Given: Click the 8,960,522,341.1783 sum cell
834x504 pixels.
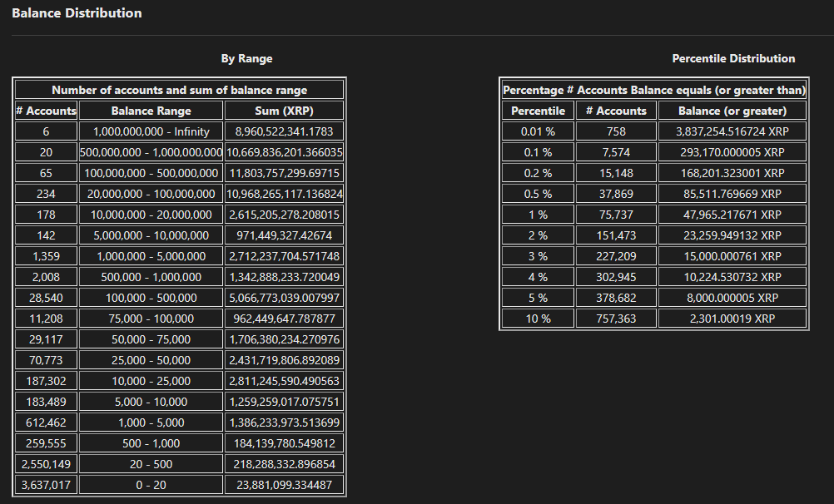Looking at the screenshot, I should pyautogui.click(x=284, y=131).
